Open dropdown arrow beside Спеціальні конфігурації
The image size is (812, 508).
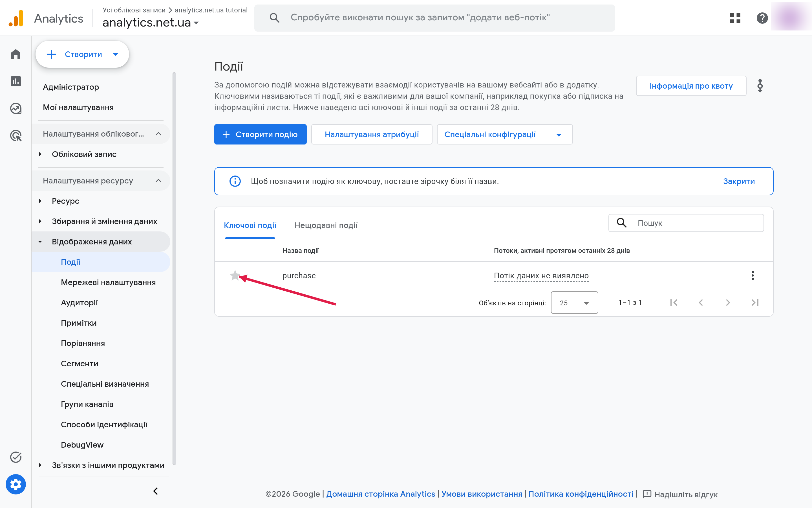click(x=559, y=134)
